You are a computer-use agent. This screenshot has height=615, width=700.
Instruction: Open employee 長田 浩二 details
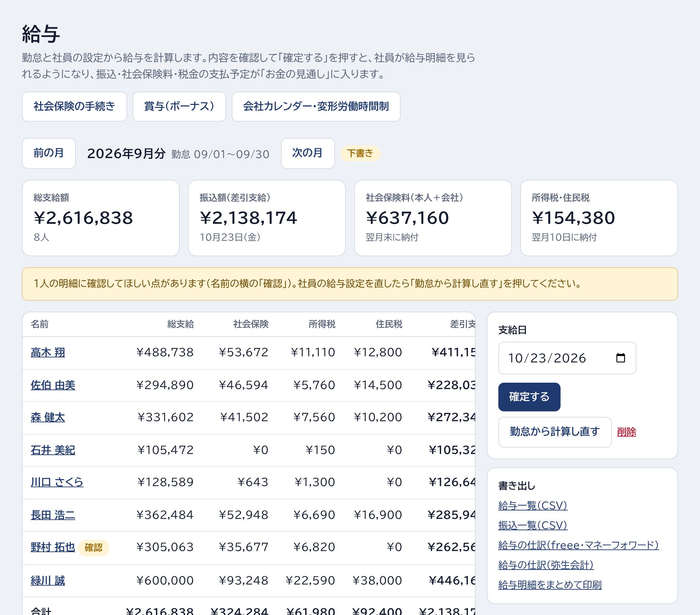53,515
